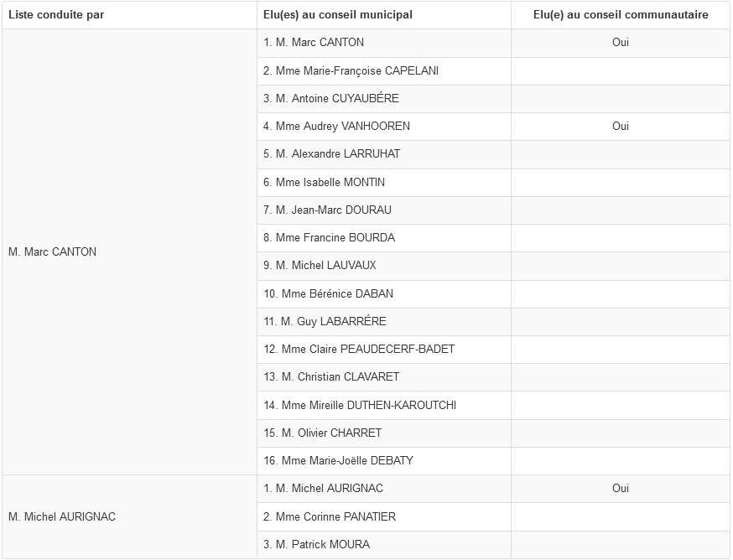The width and height of the screenshot is (733, 560).
Task: Click on M. Patrick MOURA
Action: (316, 544)
